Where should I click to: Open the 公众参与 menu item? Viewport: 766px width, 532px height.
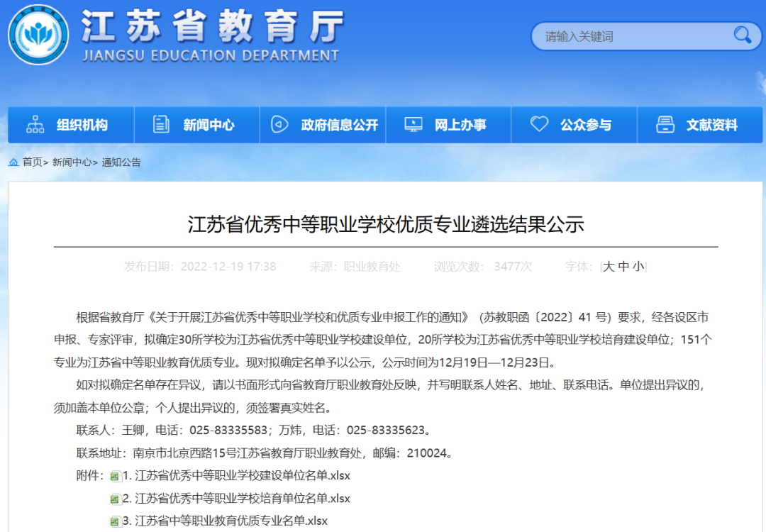click(x=574, y=125)
